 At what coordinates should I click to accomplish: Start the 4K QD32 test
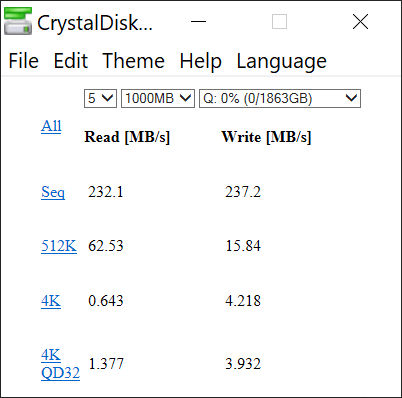[60, 364]
